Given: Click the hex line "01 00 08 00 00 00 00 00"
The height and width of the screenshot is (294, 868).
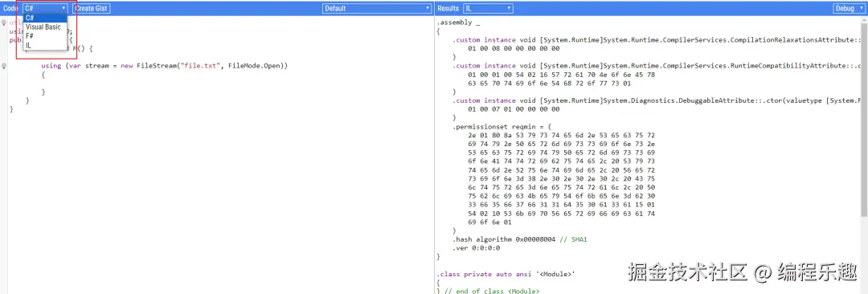Looking at the screenshot, I should (514, 49).
